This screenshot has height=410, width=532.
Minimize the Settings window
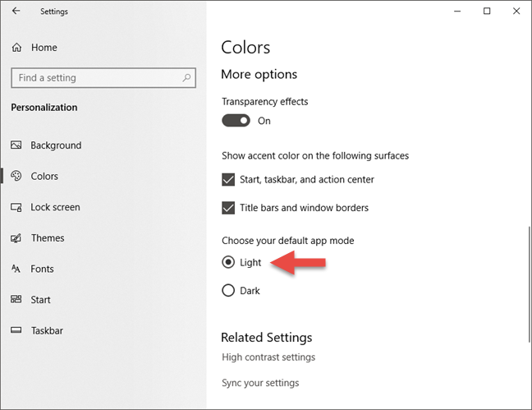click(x=457, y=12)
